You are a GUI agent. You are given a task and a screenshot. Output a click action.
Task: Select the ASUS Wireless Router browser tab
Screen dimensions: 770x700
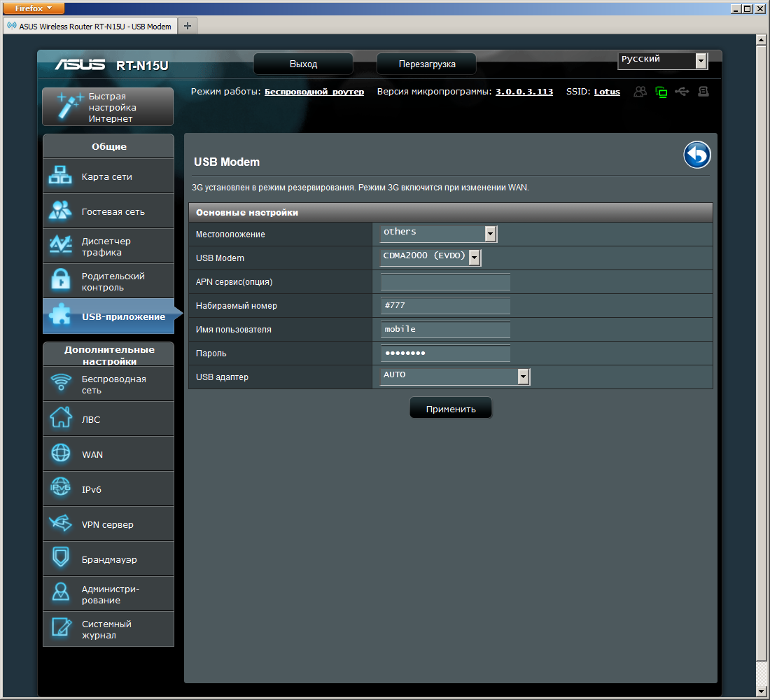point(90,26)
